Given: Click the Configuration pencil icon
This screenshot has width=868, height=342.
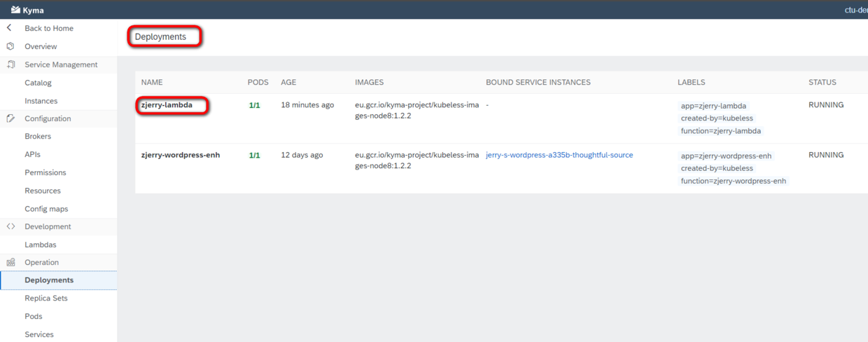Looking at the screenshot, I should [10, 118].
